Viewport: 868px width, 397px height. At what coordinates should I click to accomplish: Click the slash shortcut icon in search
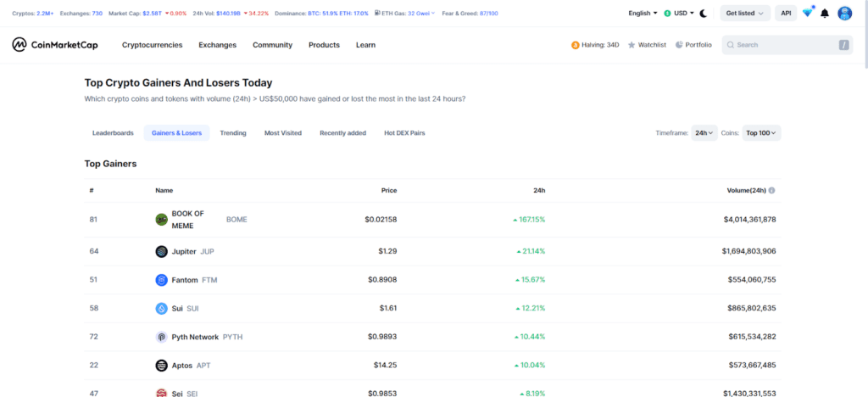[843, 45]
